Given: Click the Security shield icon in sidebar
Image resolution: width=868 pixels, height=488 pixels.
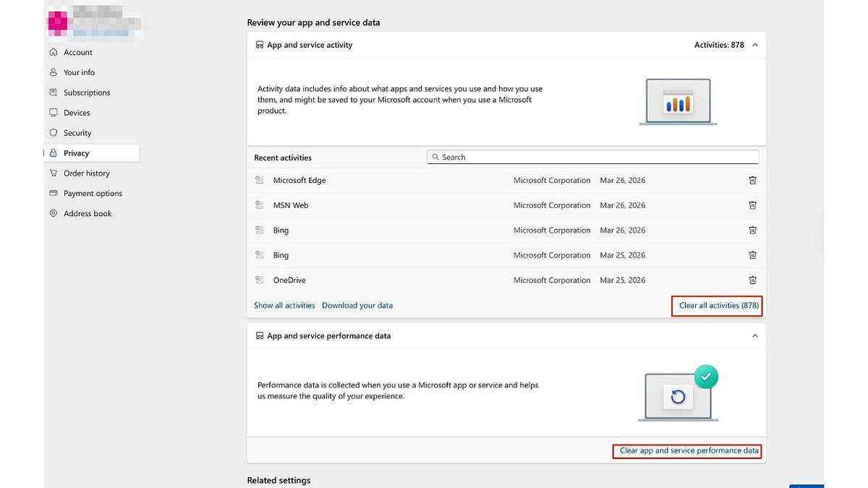Looking at the screenshot, I should [53, 132].
